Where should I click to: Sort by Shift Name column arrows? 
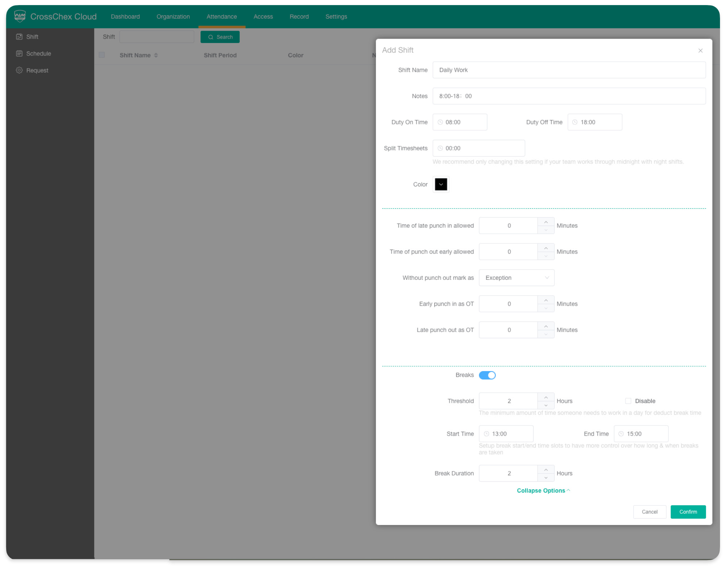(156, 55)
